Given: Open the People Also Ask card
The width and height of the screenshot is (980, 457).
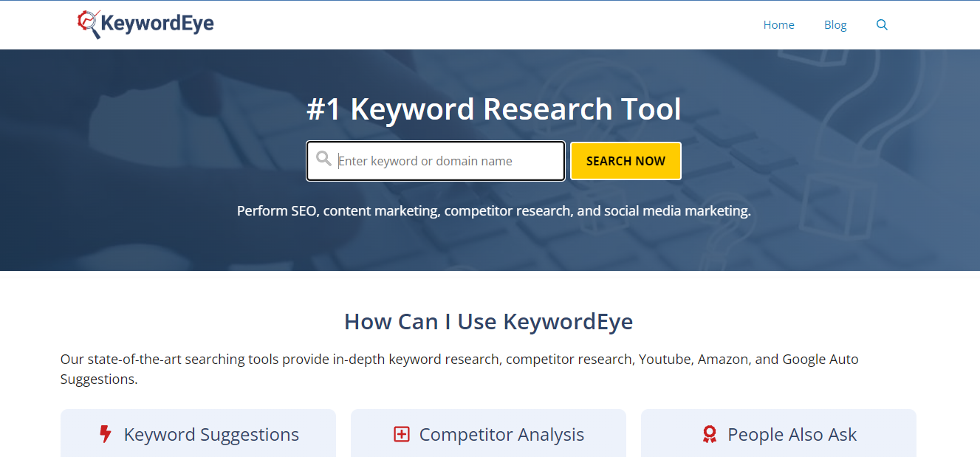Looking at the screenshot, I should (x=778, y=434).
